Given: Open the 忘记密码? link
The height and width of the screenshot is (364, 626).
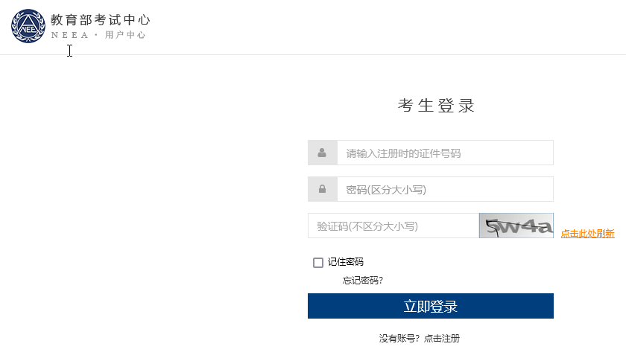Looking at the screenshot, I should click(363, 281).
